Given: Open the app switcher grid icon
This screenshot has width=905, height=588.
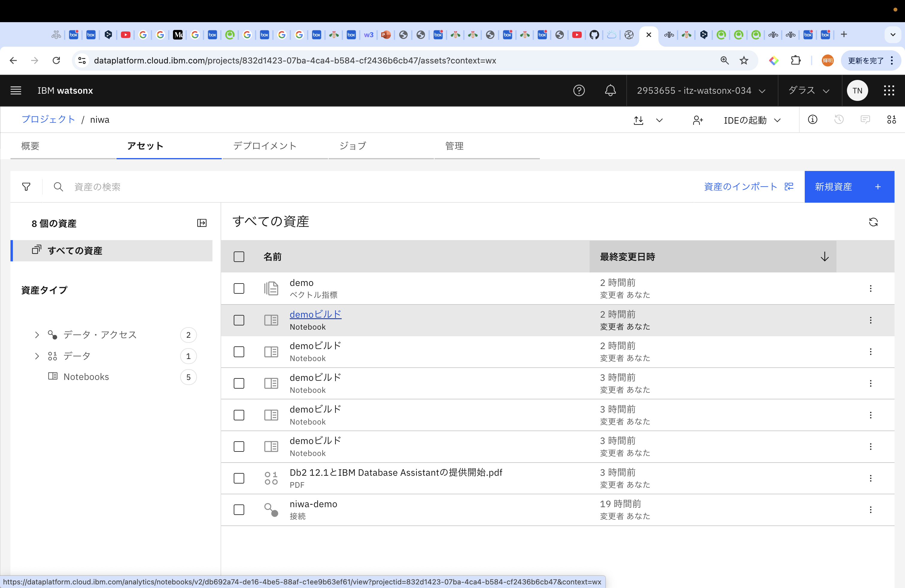Looking at the screenshot, I should point(889,90).
